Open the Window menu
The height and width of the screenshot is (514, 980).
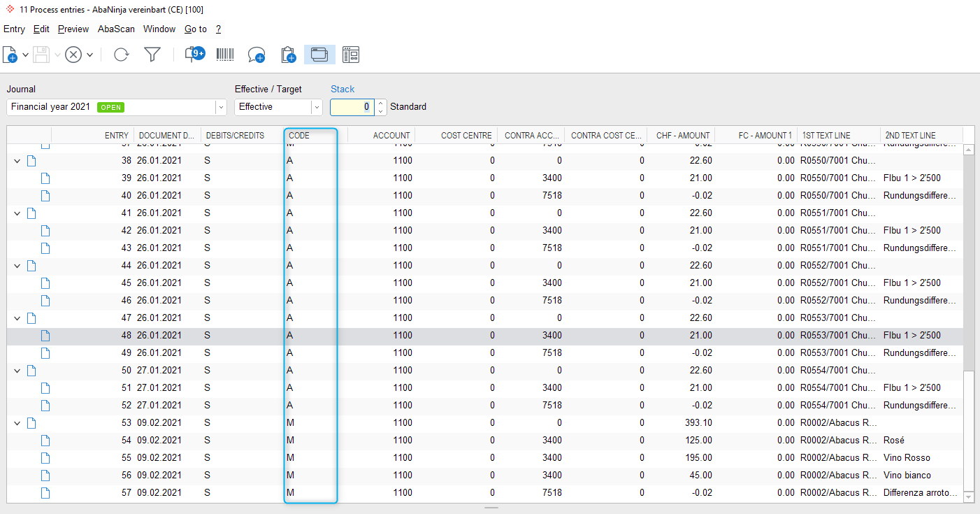click(159, 29)
